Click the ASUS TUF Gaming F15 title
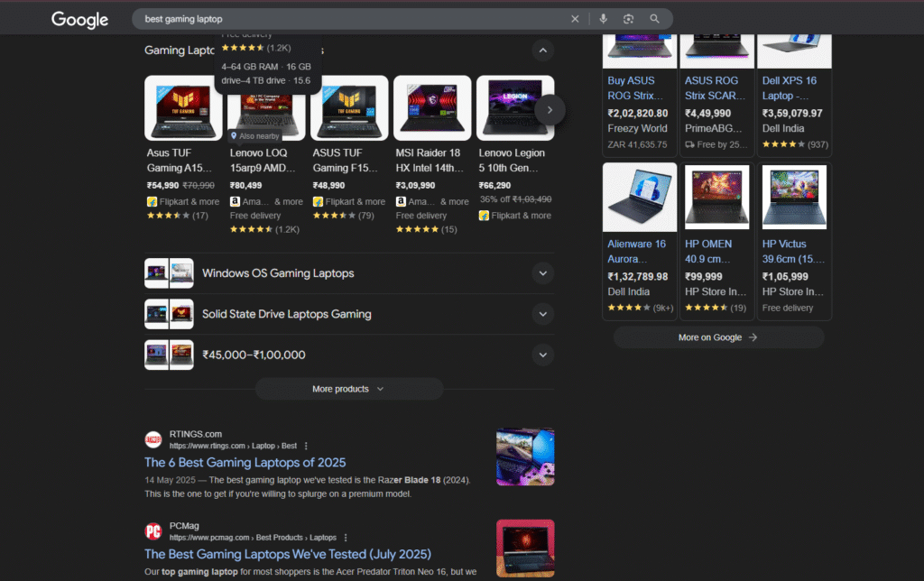Viewport: 924px width, 581px height. tap(345, 161)
